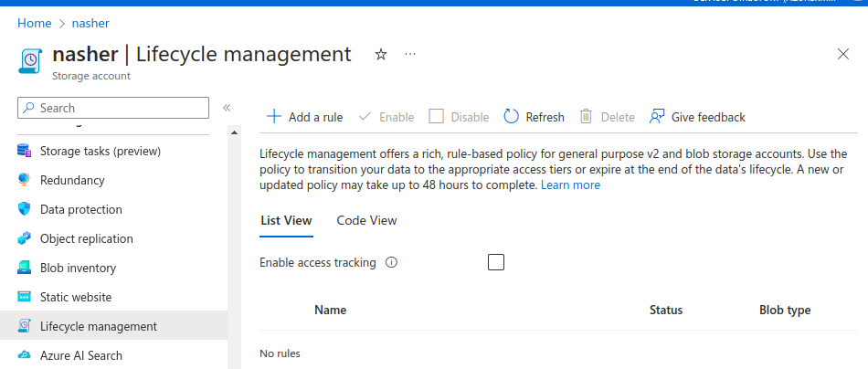Screen dimensions: 868x369
Task: Click the Azure AI Search cloud icon
Action: click(x=24, y=355)
